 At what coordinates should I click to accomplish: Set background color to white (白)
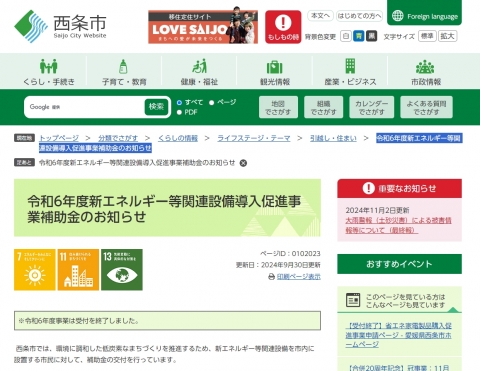(346, 36)
